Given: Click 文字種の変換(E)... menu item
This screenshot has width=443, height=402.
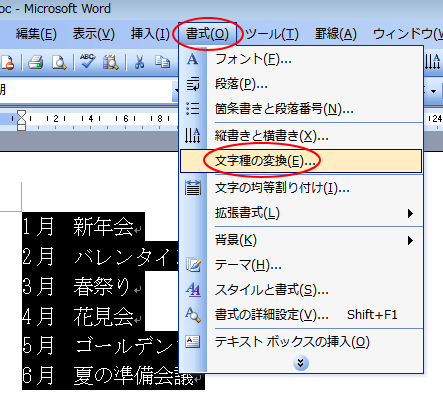Looking at the screenshot, I should point(301,161).
